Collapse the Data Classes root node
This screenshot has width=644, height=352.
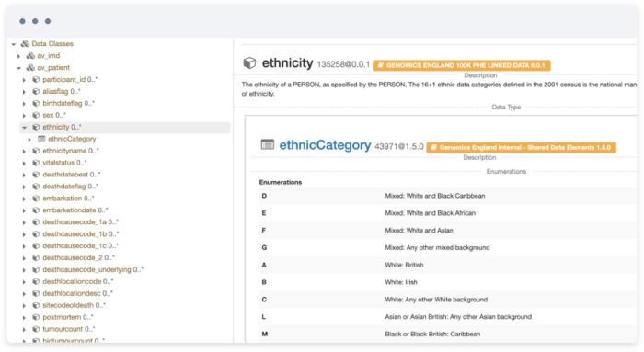click(14, 44)
